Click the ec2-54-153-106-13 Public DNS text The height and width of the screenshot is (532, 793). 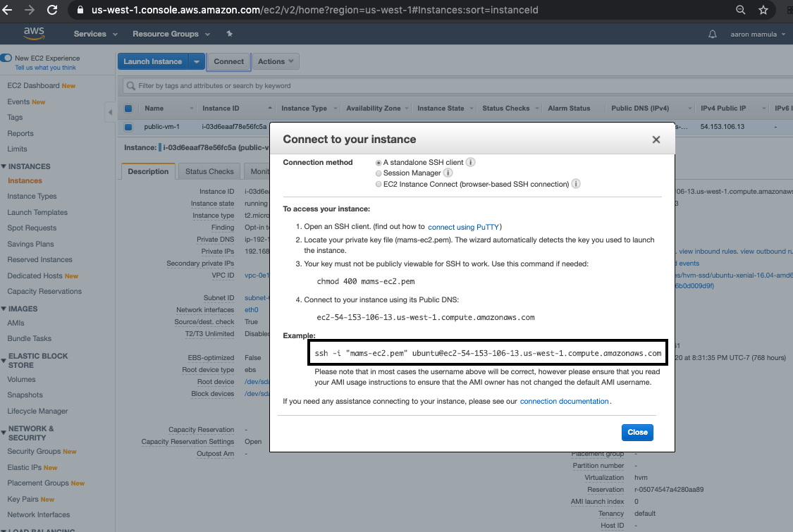pos(425,318)
